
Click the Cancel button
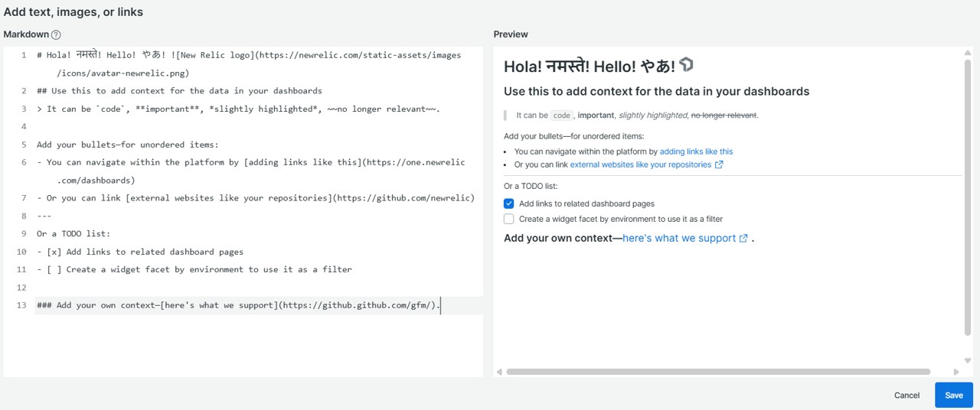coord(906,395)
